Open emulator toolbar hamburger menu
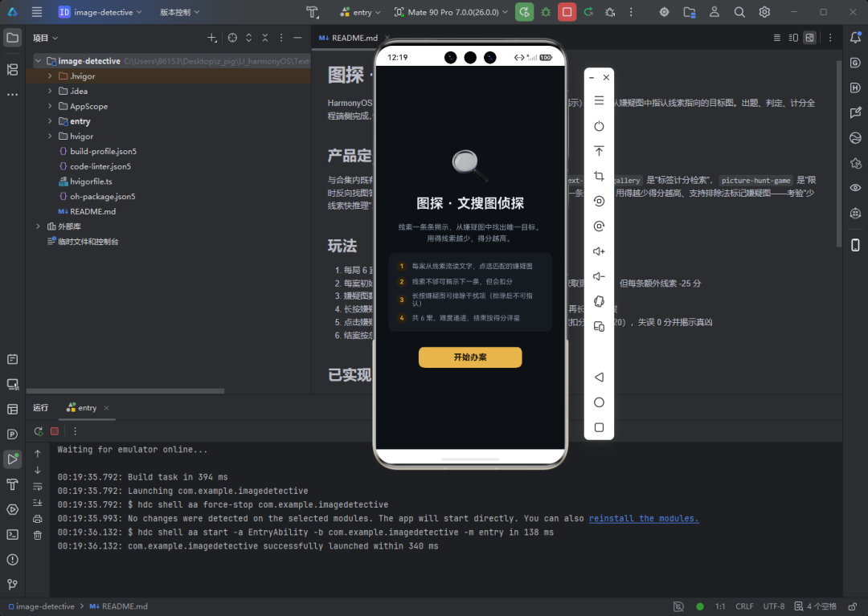 [599, 100]
